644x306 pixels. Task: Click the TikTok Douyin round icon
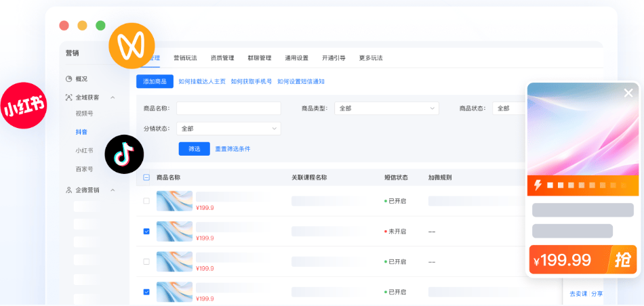tap(125, 154)
